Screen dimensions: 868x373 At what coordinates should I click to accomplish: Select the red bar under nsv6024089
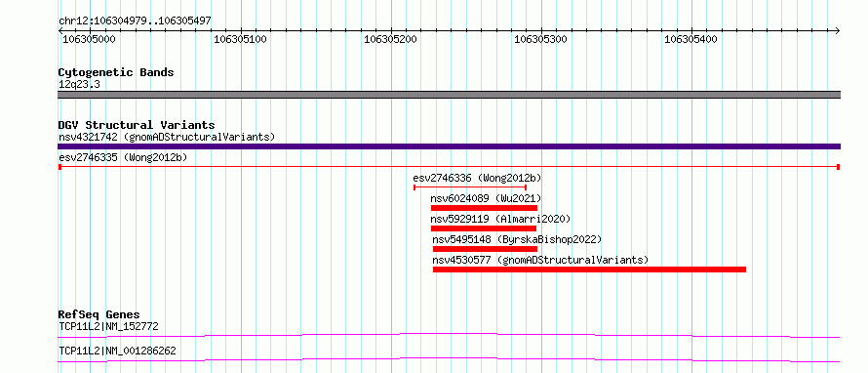(x=484, y=208)
